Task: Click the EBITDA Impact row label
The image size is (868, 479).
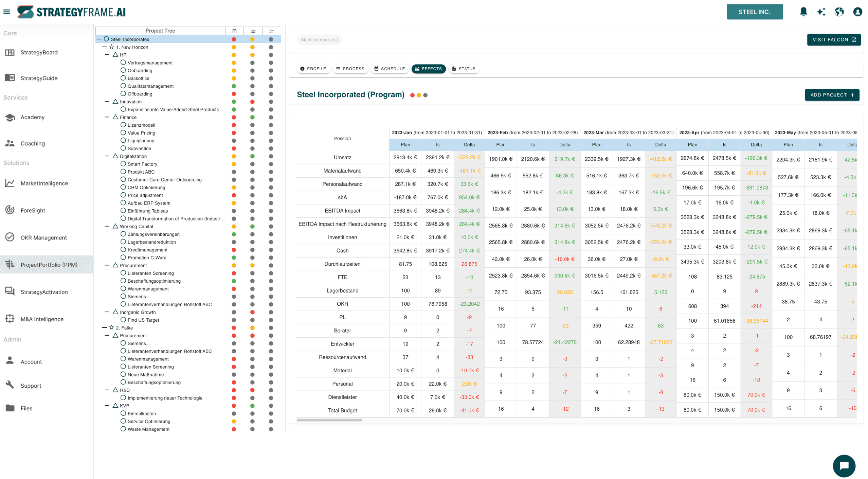Action: [x=342, y=211]
